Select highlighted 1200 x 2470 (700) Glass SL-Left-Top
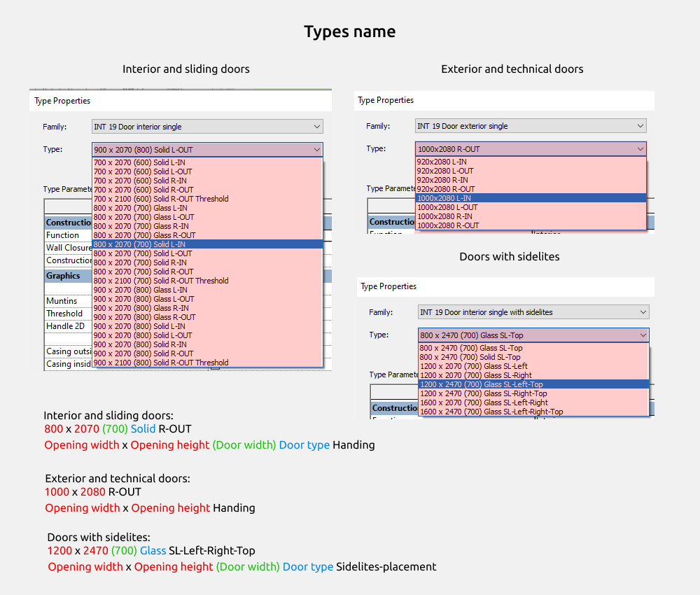 click(x=533, y=384)
